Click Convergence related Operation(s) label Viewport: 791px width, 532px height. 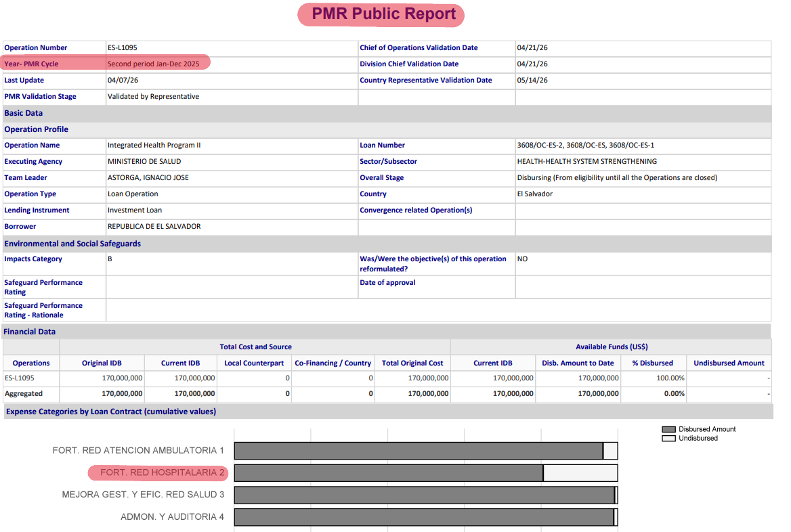416,210
